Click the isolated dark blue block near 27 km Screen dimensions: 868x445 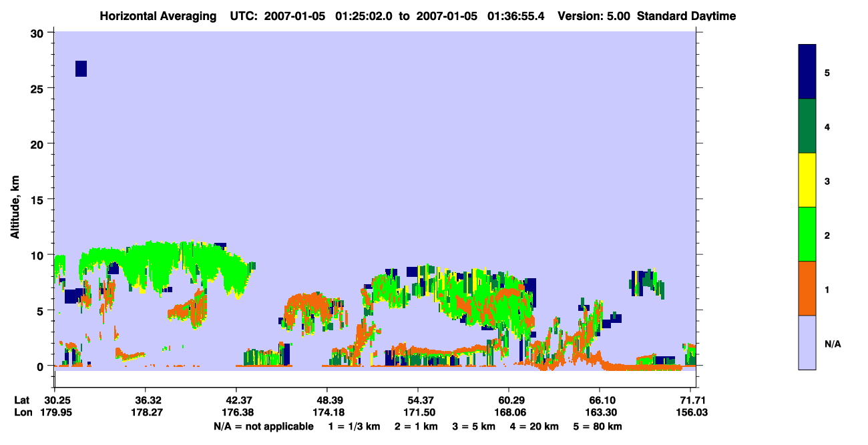[x=81, y=69]
